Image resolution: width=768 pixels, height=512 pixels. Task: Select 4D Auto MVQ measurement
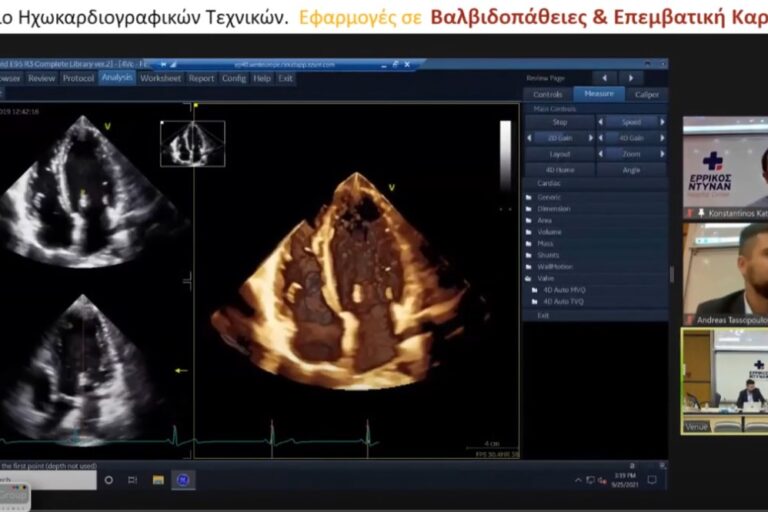click(564, 290)
